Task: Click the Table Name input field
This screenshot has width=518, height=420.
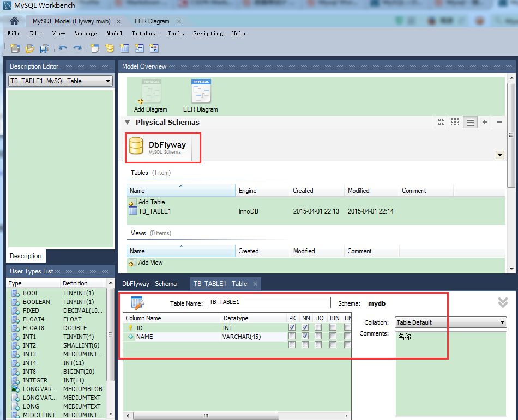Action: pos(269,302)
